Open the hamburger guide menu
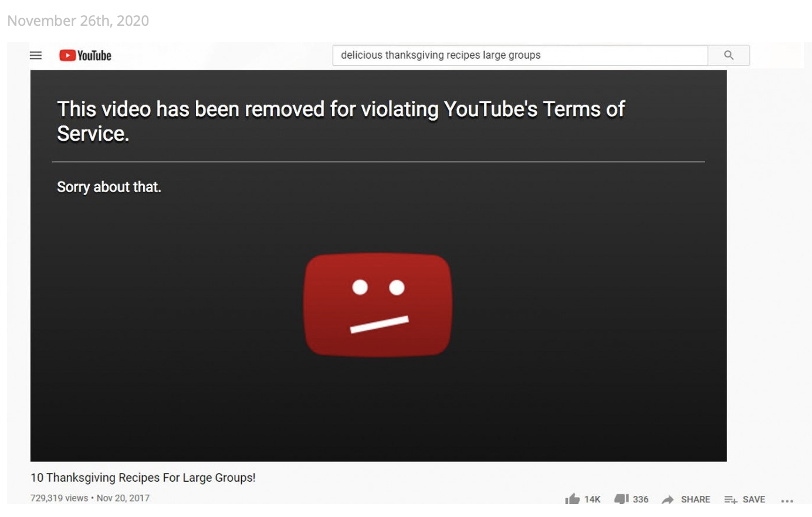Screen dimensions: 812x517 (x=36, y=56)
